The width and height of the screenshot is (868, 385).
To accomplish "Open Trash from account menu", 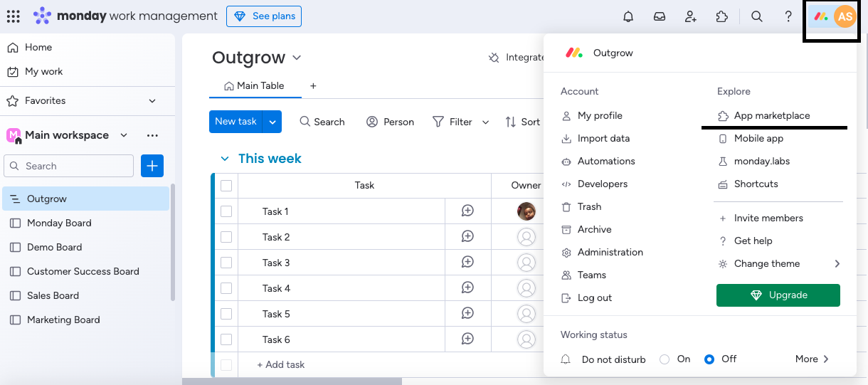I will pos(581,206).
